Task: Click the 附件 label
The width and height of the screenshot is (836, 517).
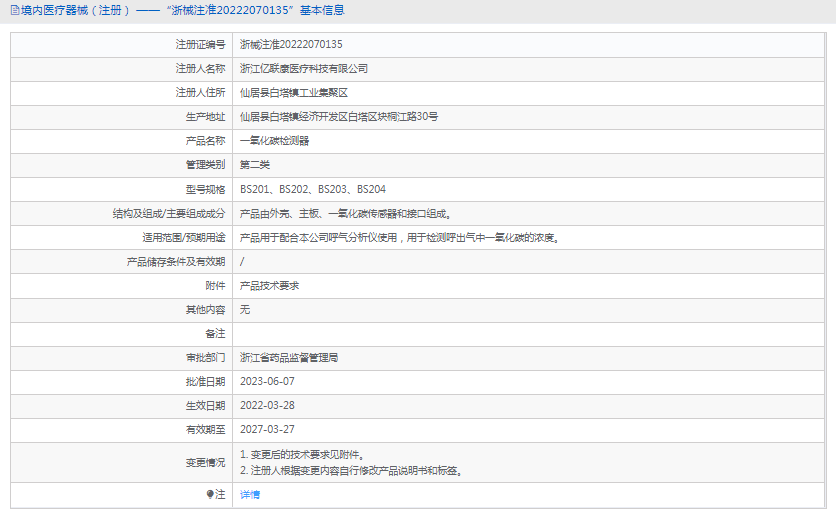Action: pyautogui.click(x=215, y=286)
